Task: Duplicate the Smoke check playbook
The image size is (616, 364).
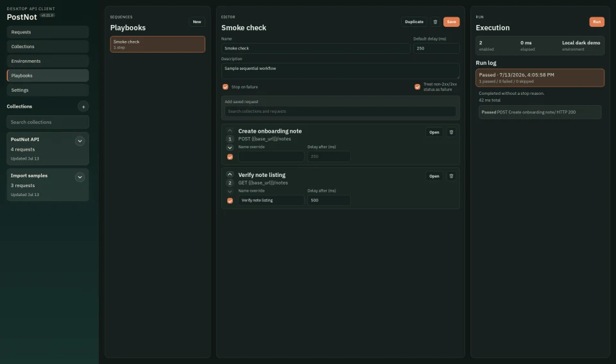Action: pyautogui.click(x=414, y=22)
